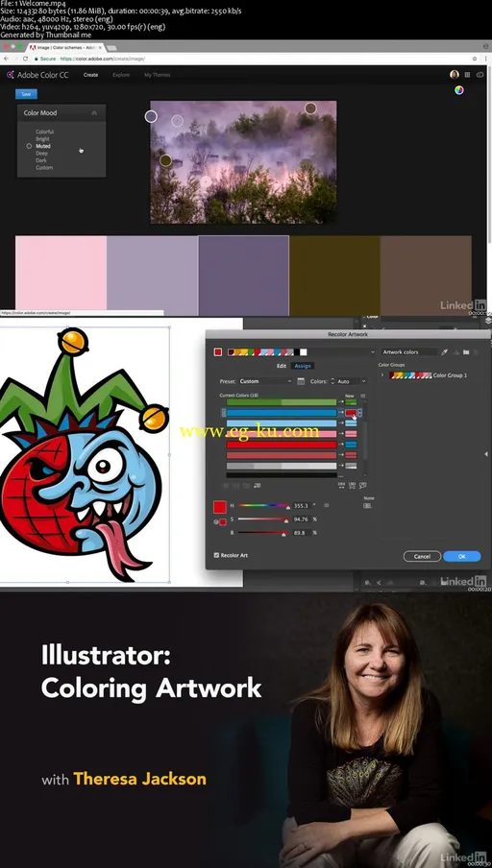Bookmark page with the browser star icon
The width and height of the screenshot is (492, 868).
coord(475,59)
